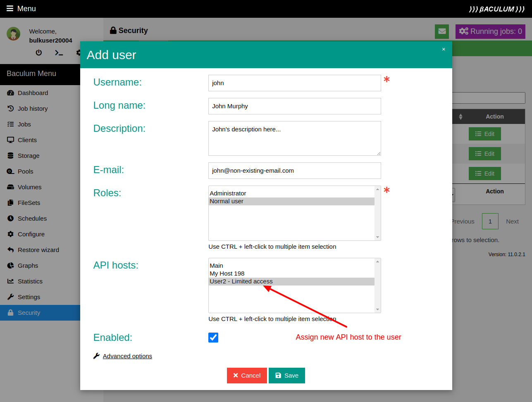Click the Statistics chart icon
This screenshot has width=532, height=402.
11,281
